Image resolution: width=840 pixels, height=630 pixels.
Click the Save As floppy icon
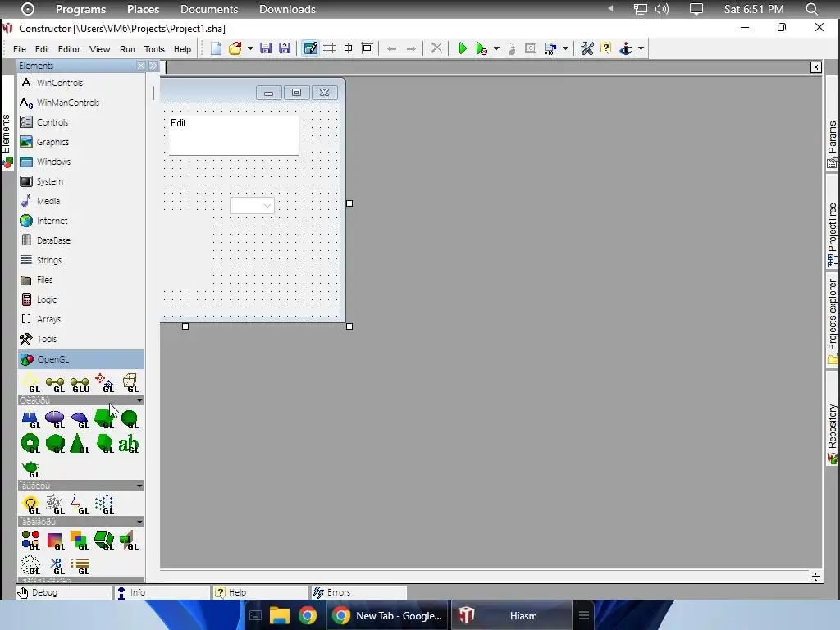point(285,48)
